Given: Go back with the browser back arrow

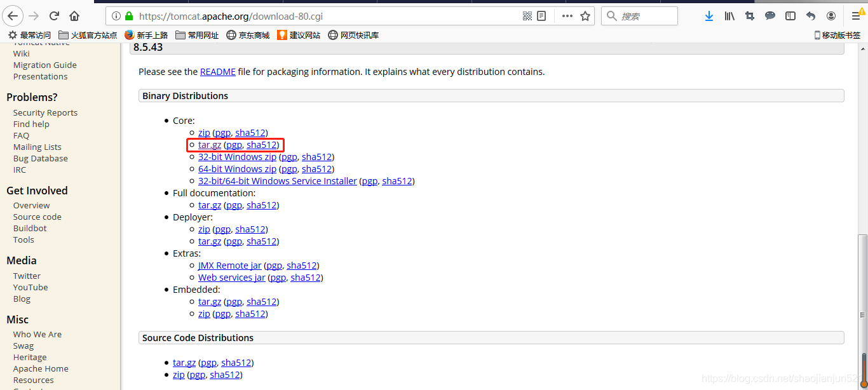Looking at the screenshot, I should pyautogui.click(x=13, y=16).
